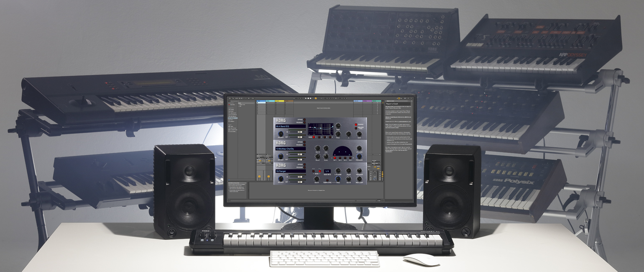Click the Dry/Wet knob on the Flanger
The height and width of the screenshot is (272, 644).
coord(281,179)
